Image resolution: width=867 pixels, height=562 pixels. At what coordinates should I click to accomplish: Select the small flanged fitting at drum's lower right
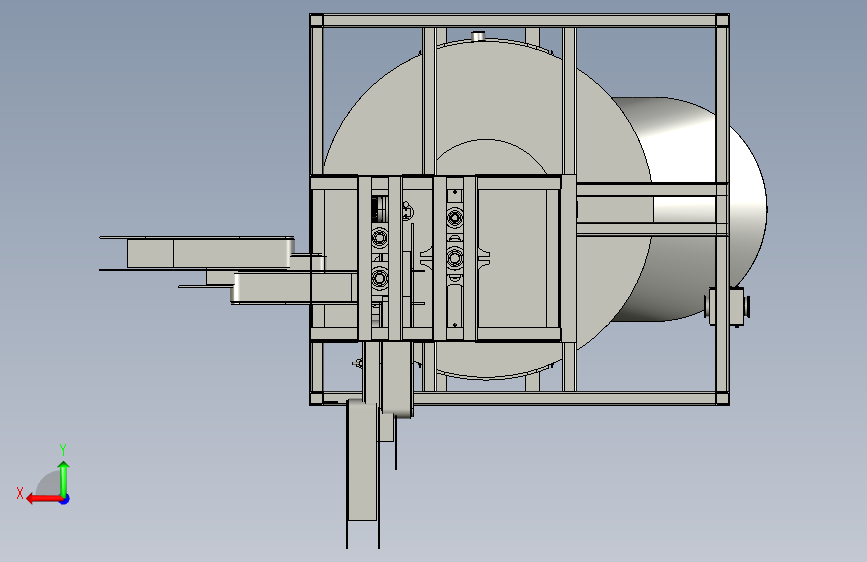pyautogui.click(x=727, y=306)
